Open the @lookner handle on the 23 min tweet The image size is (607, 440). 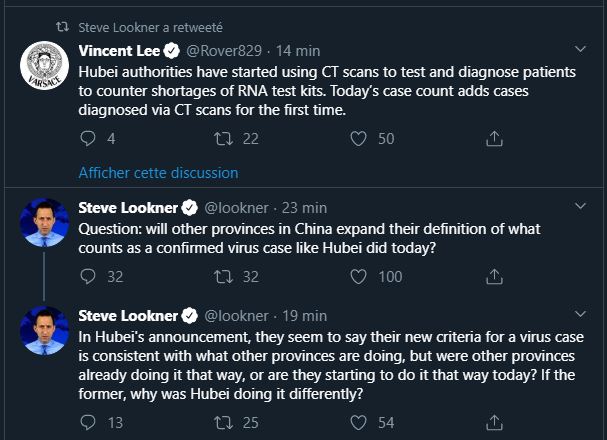236,208
